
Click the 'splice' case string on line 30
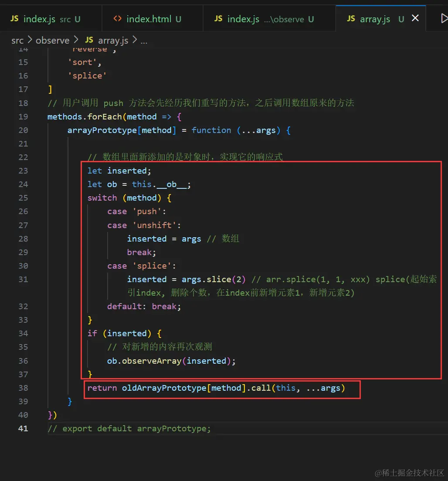[x=152, y=266]
